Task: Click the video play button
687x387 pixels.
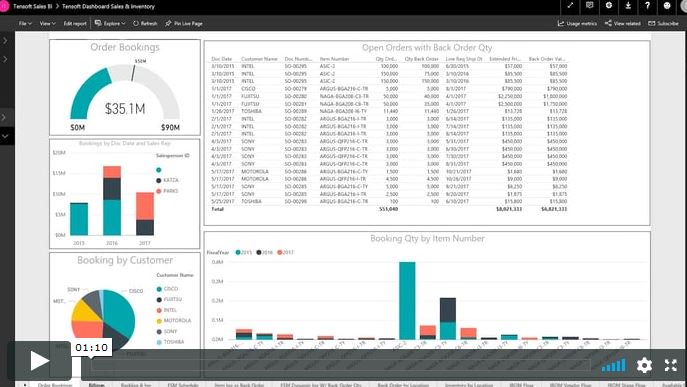Action: pyautogui.click(x=39, y=361)
